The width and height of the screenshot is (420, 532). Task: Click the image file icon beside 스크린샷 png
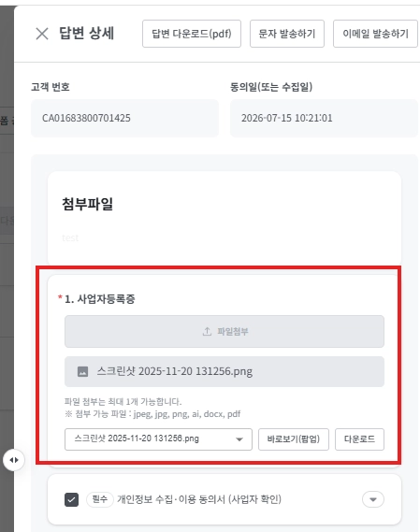pos(82,371)
